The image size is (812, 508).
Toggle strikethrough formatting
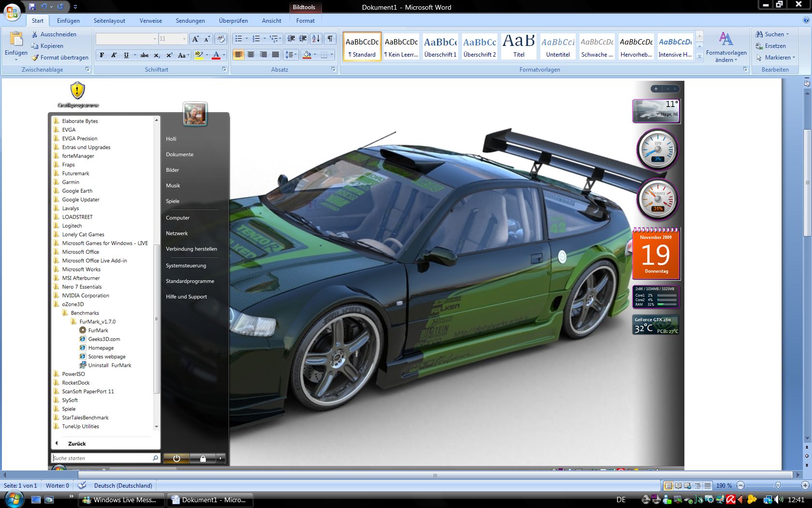tap(144, 55)
